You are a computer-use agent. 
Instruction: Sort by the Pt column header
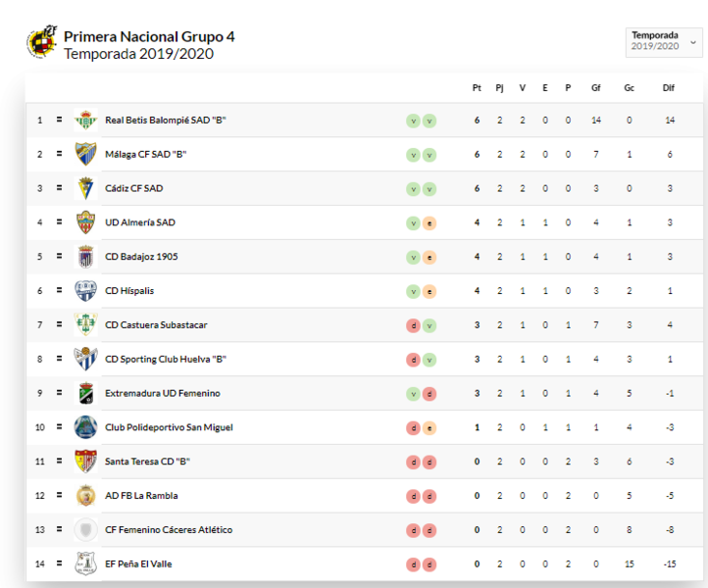pos(477,88)
